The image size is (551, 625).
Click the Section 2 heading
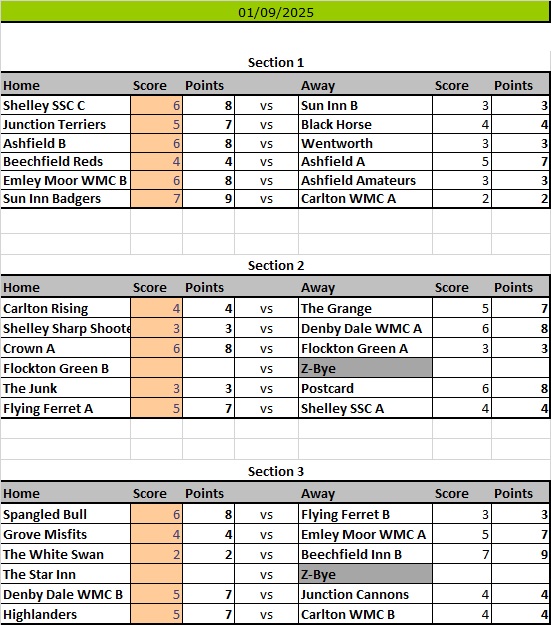pos(276,265)
